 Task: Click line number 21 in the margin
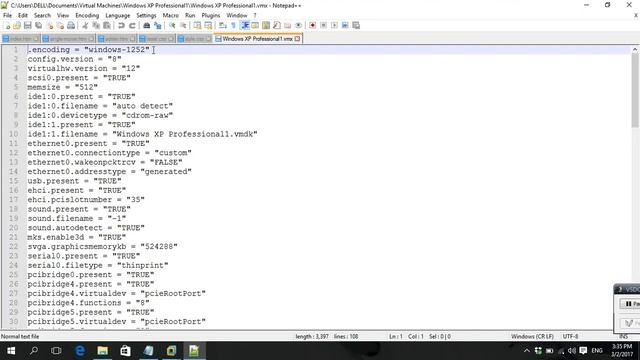click(13, 237)
